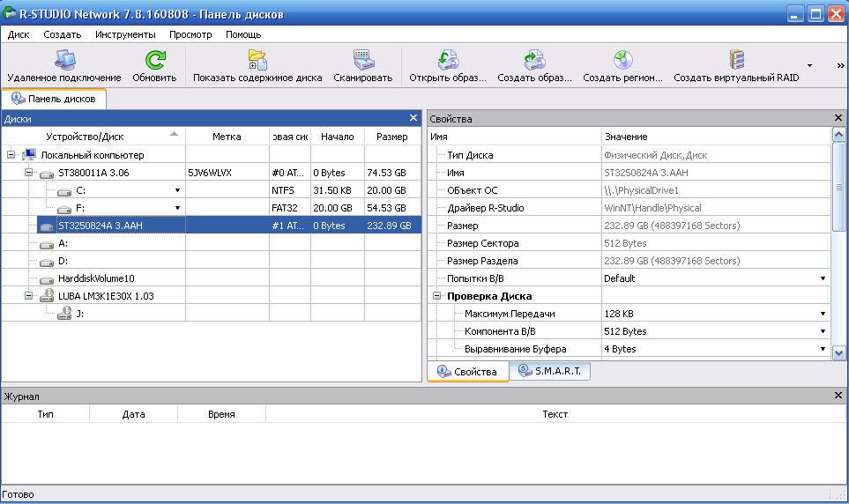This screenshot has height=504, width=849.
Task: Click the Create Image (Создать образ) icon
Action: (x=534, y=60)
